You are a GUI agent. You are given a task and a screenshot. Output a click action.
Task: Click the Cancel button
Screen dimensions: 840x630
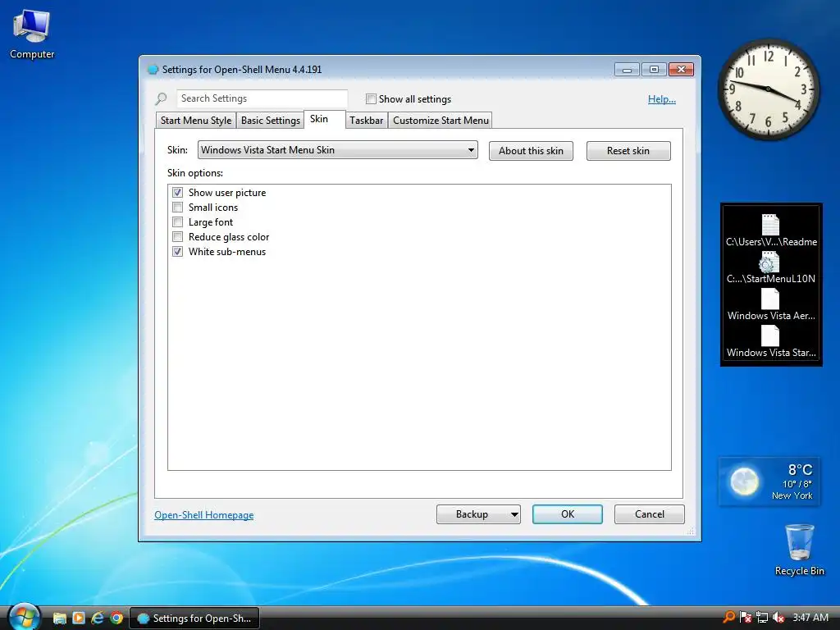click(650, 514)
